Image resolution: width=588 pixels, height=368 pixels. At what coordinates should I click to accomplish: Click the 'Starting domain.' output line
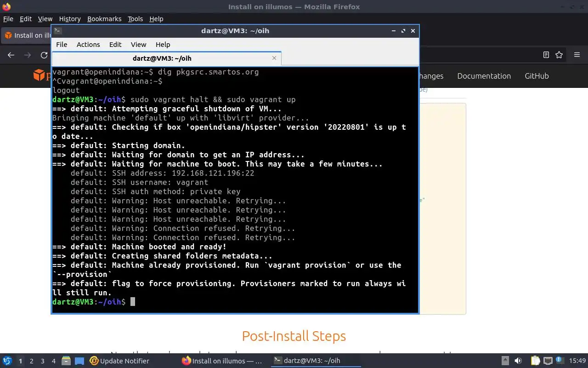119,145
